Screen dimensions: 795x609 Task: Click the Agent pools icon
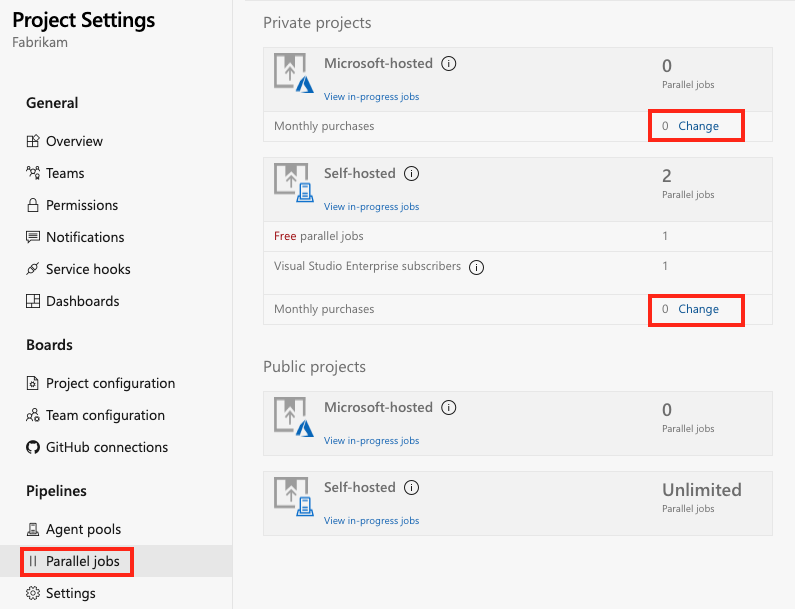(x=33, y=529)
